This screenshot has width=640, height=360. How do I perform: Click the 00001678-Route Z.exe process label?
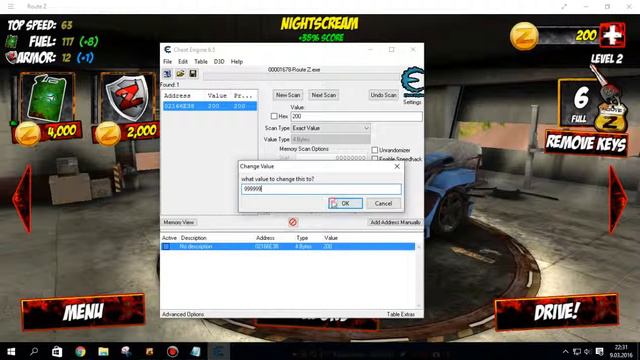pyautogui.click(x=294, y=70)
